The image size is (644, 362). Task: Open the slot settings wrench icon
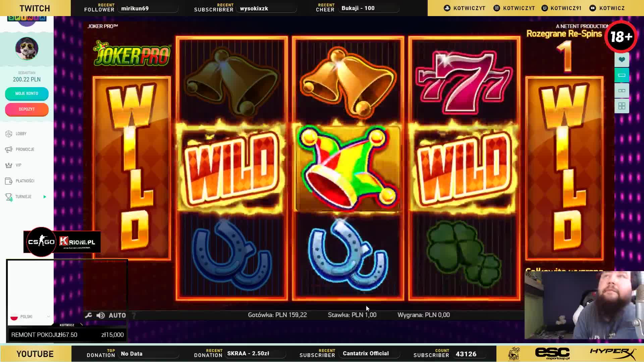pyautogui.click(x=89, y=315)
